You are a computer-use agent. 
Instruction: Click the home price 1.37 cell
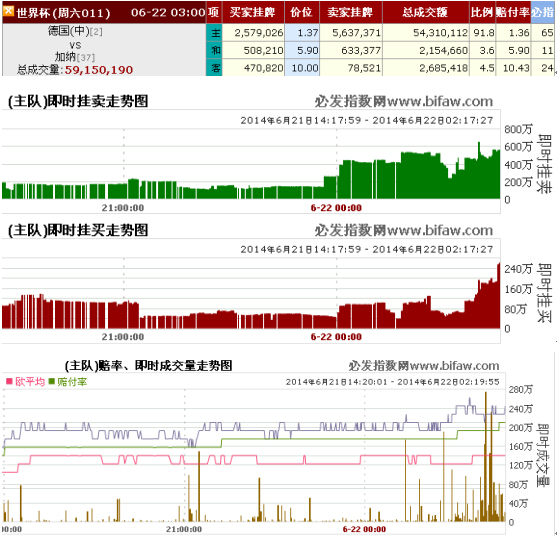point(302,33)
